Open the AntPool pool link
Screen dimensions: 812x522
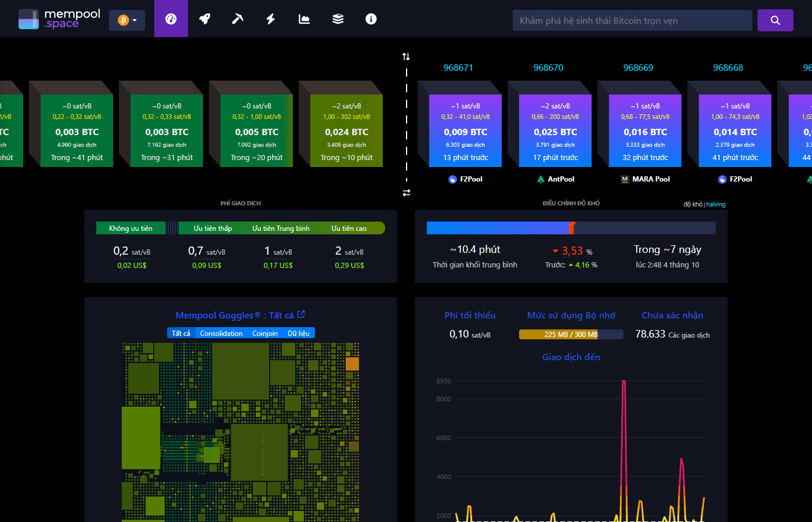555,179
